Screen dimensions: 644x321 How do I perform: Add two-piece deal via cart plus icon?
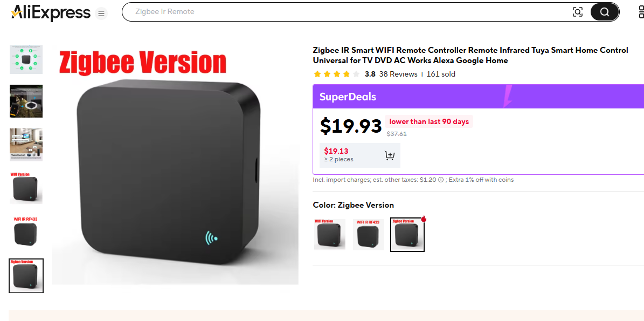pyautogui.click(x=389, y=155)
